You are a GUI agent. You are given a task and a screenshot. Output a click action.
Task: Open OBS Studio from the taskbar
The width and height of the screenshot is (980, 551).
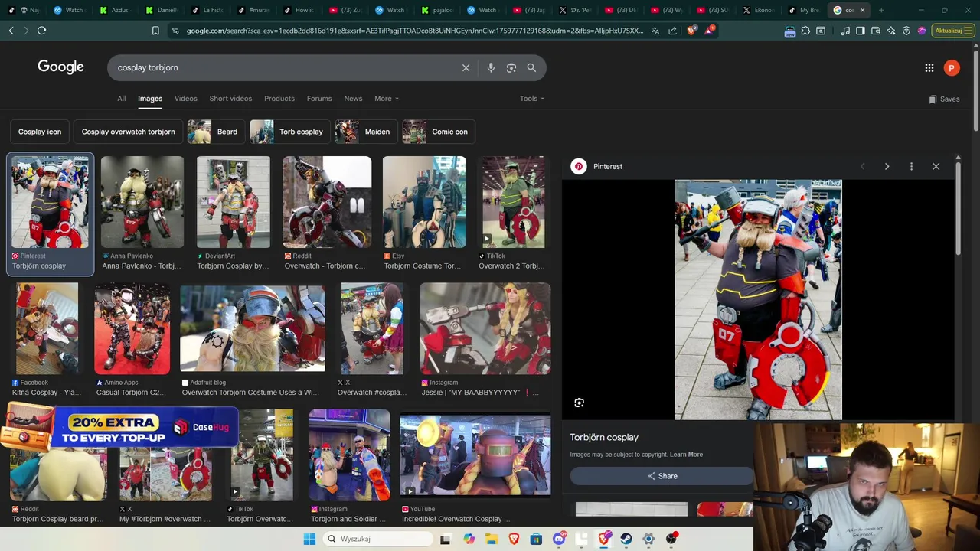(671, 539)
